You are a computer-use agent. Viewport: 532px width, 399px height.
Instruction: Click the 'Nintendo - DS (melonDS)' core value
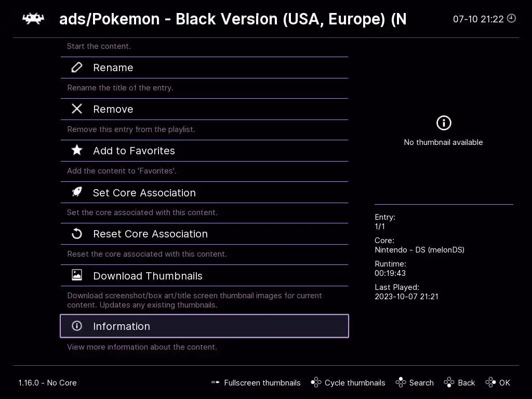point(419,250)
